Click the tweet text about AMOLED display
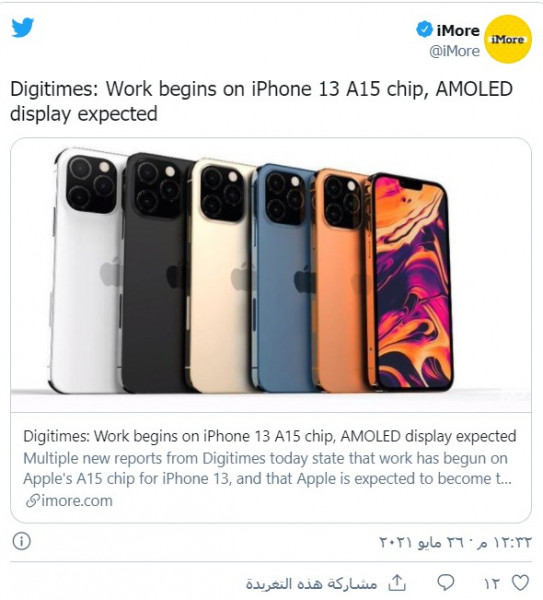Screen dimensions: 543x600 point(261,101)
